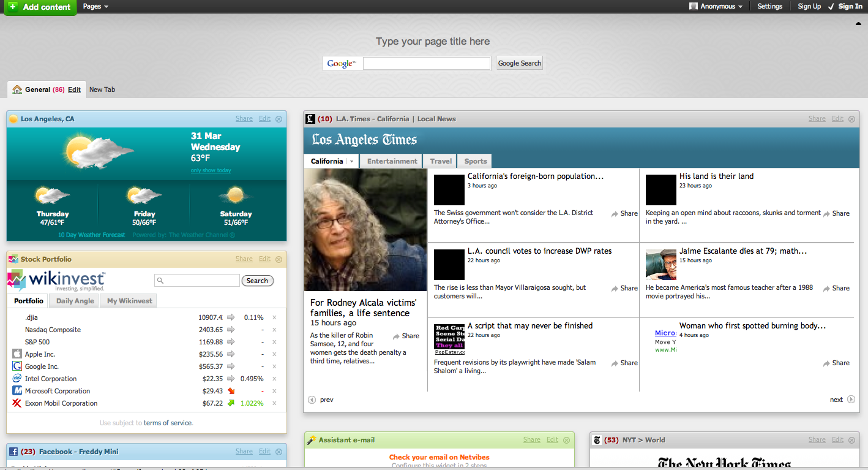Share the Los Angeles weather widget
The image size is (868, 470).
tap(244, 119)
